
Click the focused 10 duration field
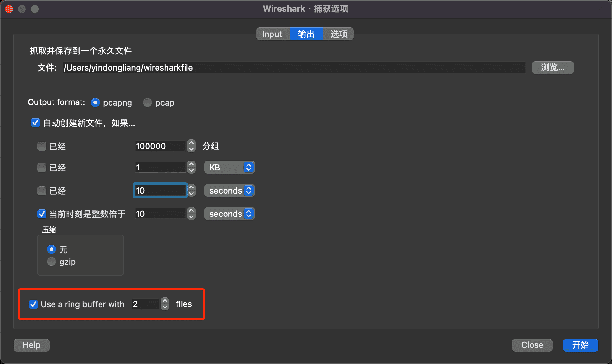(x=160, y=191)
